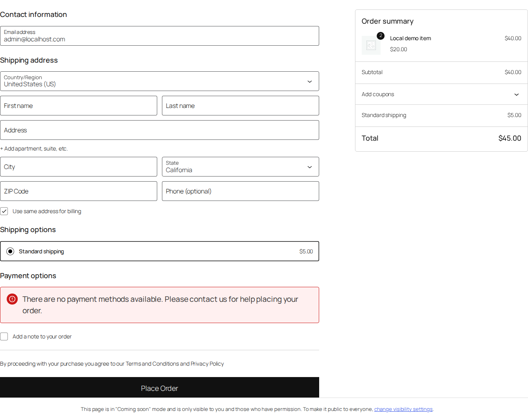Viewport: 528px width, 420px height.
Task: Click the $20.00 unit price
Action: [x=398, y=49]
